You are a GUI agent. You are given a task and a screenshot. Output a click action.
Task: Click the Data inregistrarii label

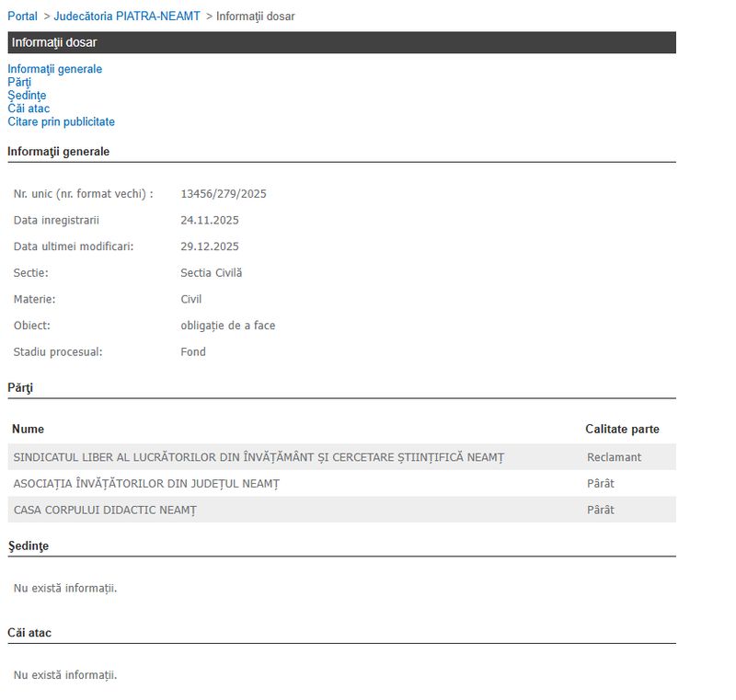point(56,220)
